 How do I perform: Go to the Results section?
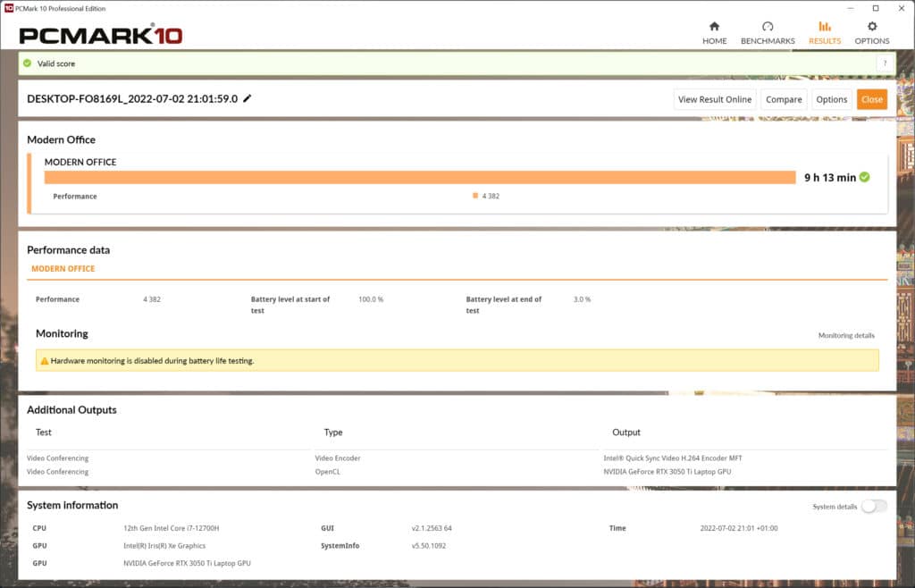(825, 33)
